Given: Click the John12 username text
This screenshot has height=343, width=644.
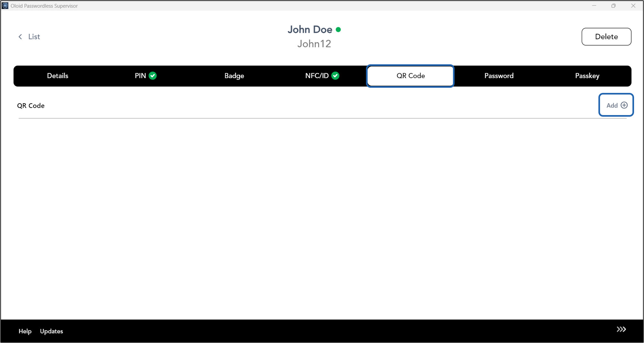Looking at the screenshot, I should [x=314, y=44].
